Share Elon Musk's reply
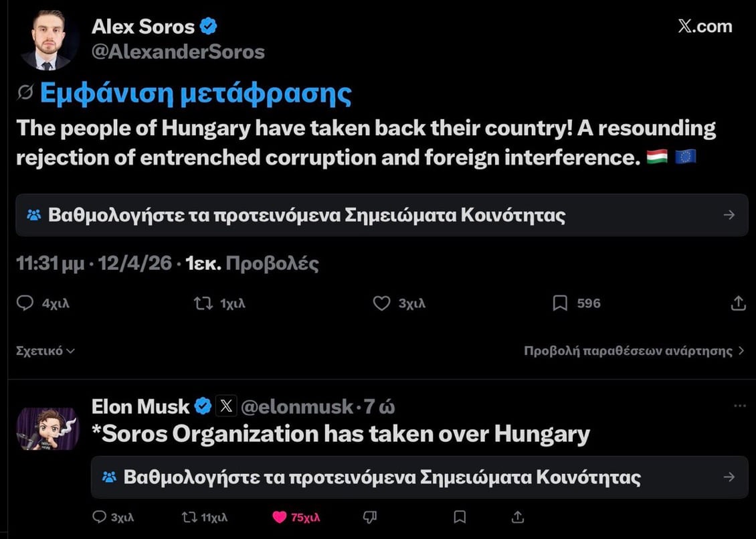The height and width of the screenshot is (539, 756). pyautogui.click(x=517, y=517)
